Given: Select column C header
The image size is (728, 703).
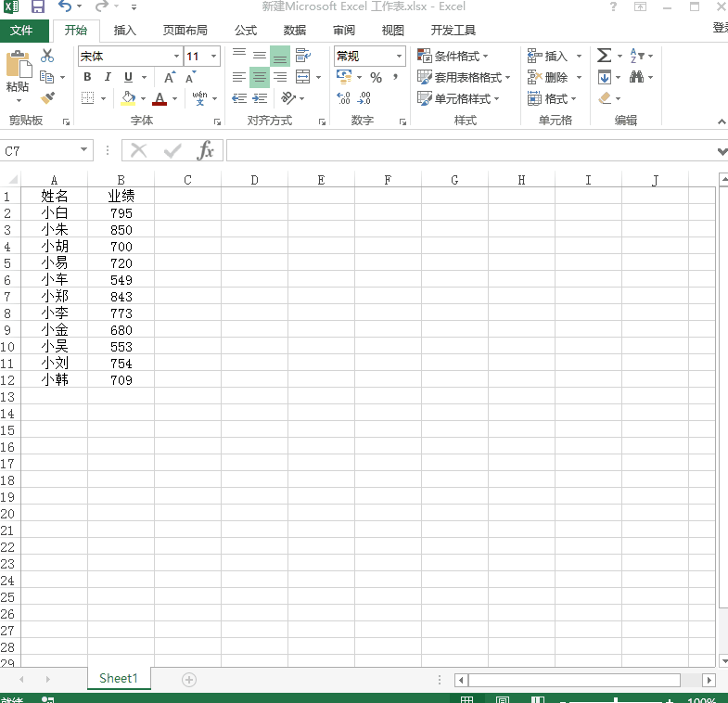Looking at the screenshot, I should click(x=187, y=180).
